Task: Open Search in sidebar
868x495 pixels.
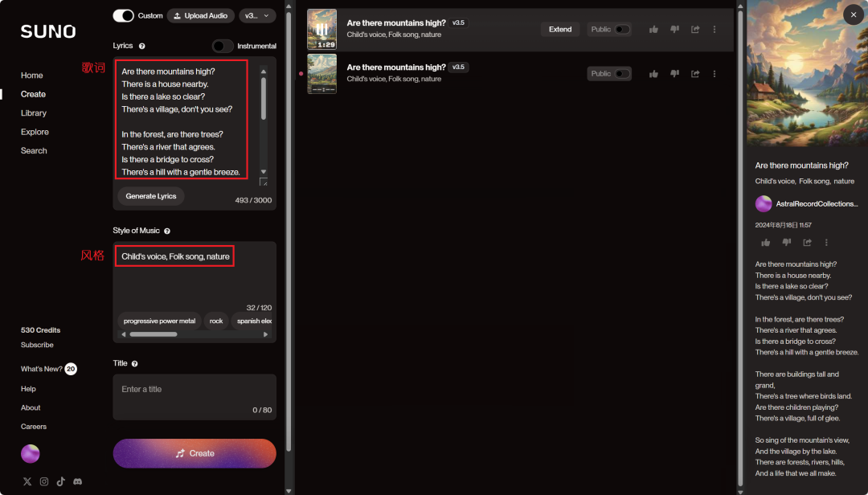Action: tap(34, 150)
